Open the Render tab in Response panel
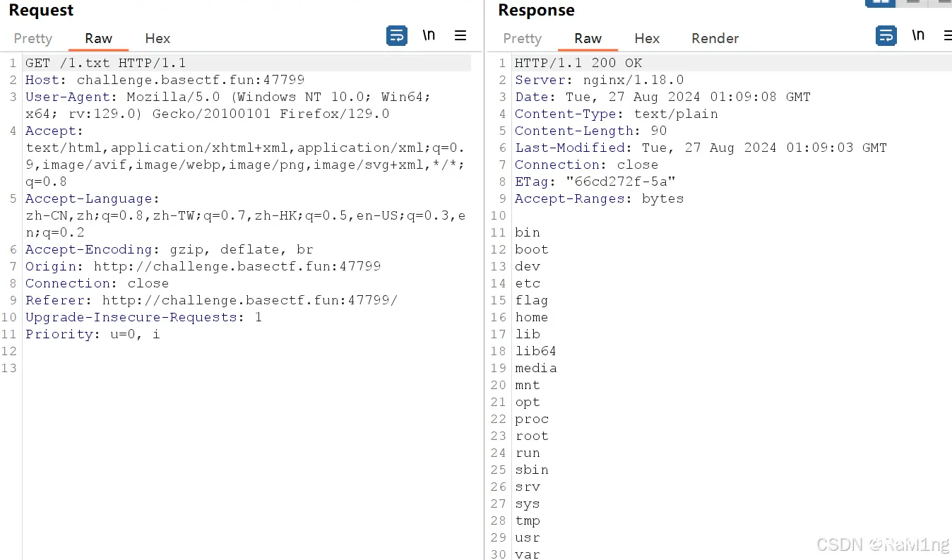The image size is (952, 560). [715, 38]
